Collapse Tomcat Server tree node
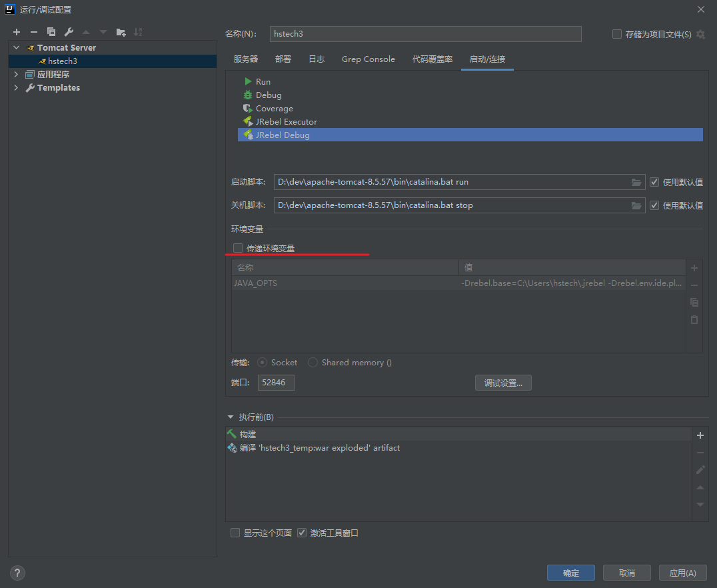Viewport: 717px width, 588px height. [17, 47]
